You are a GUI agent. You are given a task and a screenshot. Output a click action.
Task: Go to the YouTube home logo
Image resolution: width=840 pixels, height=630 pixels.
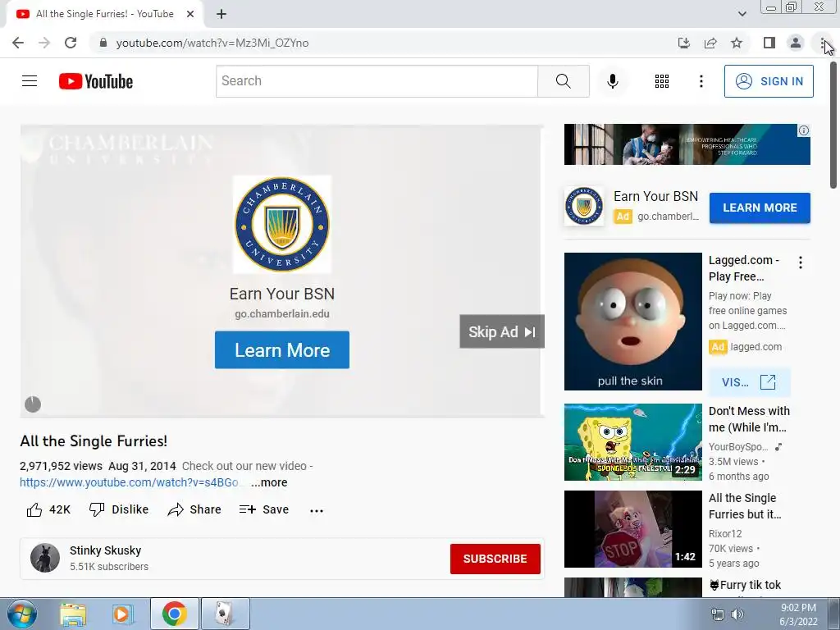[96, 81]
